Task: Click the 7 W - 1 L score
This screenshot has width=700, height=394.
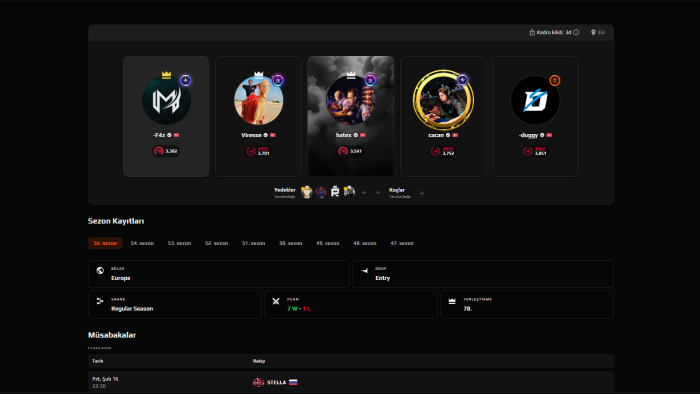Action: [299, 309]
